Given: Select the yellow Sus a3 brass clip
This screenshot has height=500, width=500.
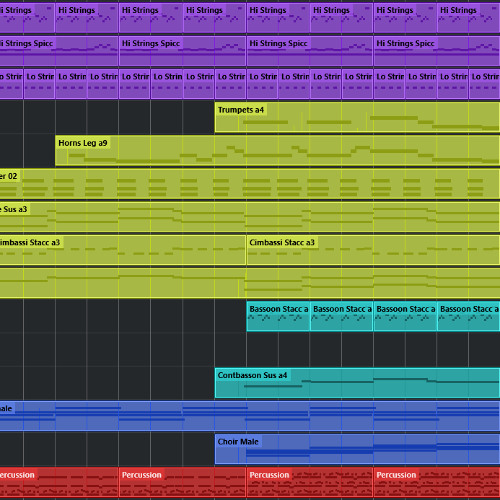Looking at the screenshot, I should coord(250,217).
